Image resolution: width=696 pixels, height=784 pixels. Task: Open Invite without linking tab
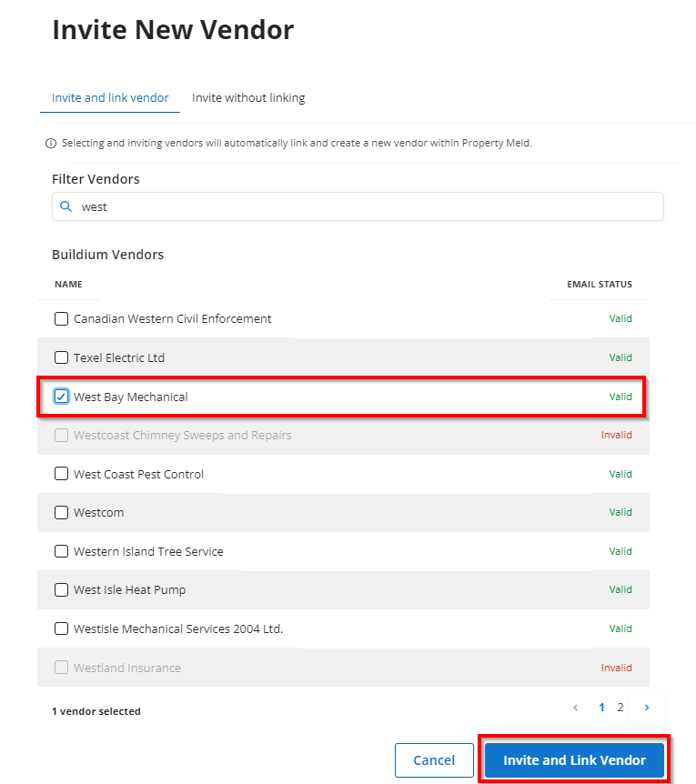248,97
